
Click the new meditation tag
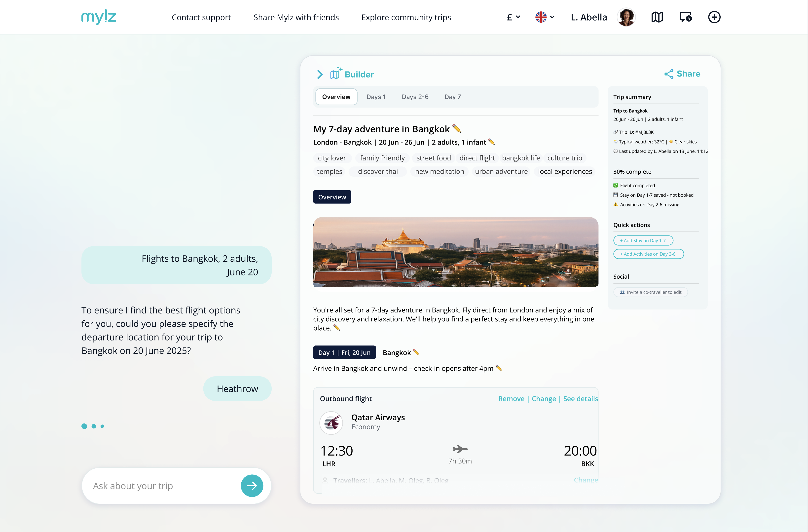(439, 171)
